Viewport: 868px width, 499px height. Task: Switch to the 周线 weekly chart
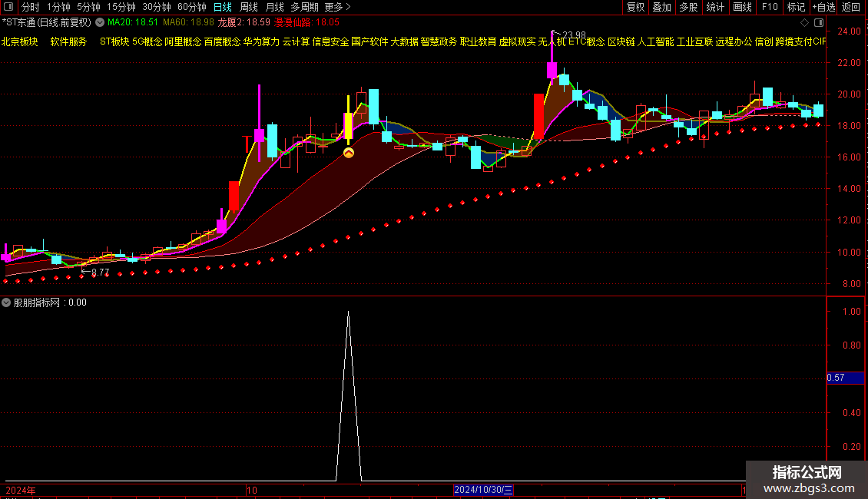pos(249,7)
